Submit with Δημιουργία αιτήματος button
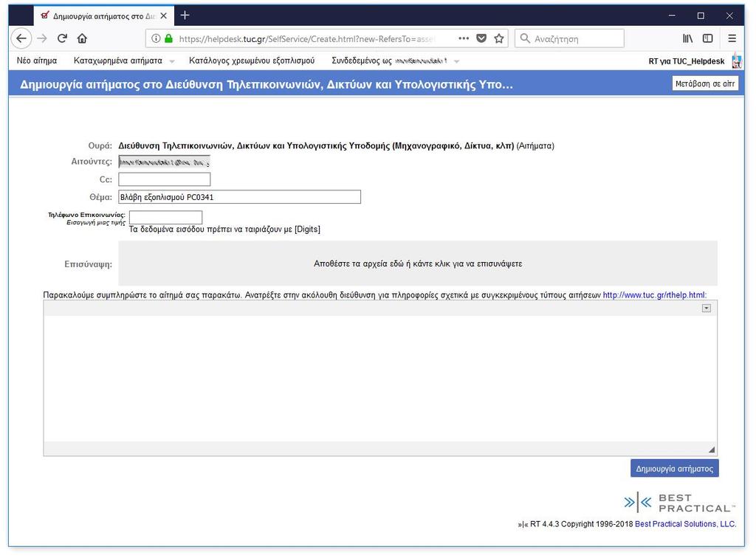Screen dimensions: 756x558 [x=675, y=469]
